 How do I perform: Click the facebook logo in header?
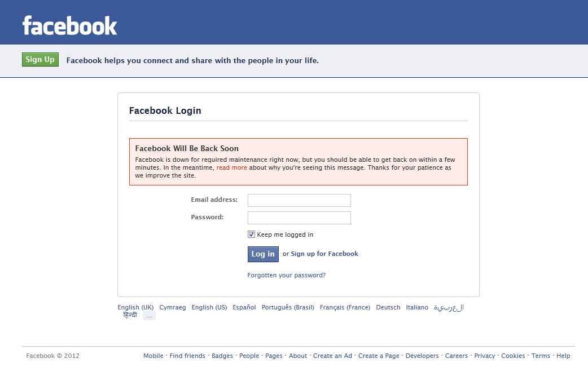[70, 25]
